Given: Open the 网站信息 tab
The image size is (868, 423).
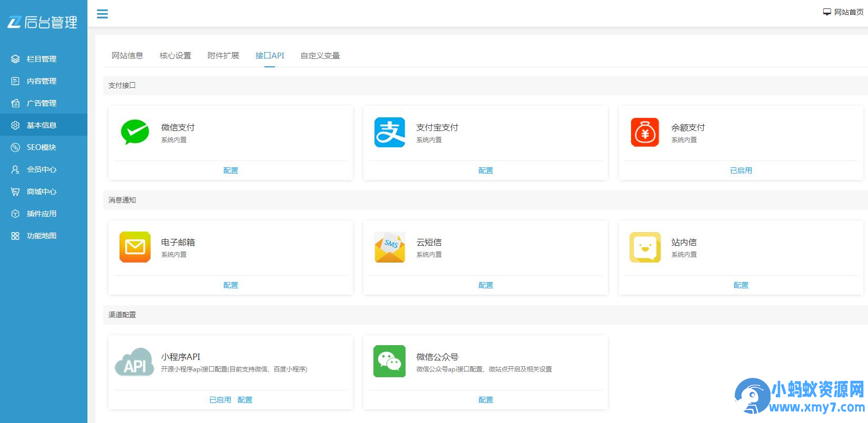Looking at the screenshot, I should click(127, 56).
